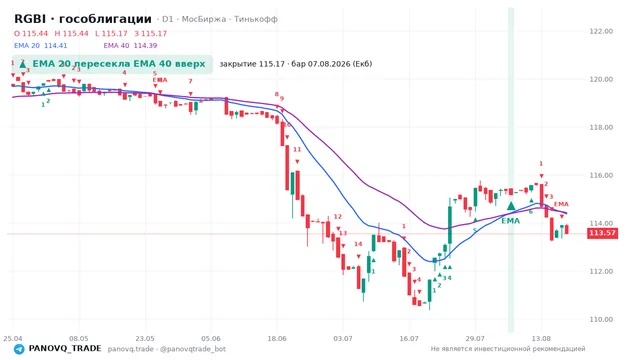This screenshot has height=360, width=640.
Task: Click the 25.04 date axis label
Action: (x=13, y=338)
